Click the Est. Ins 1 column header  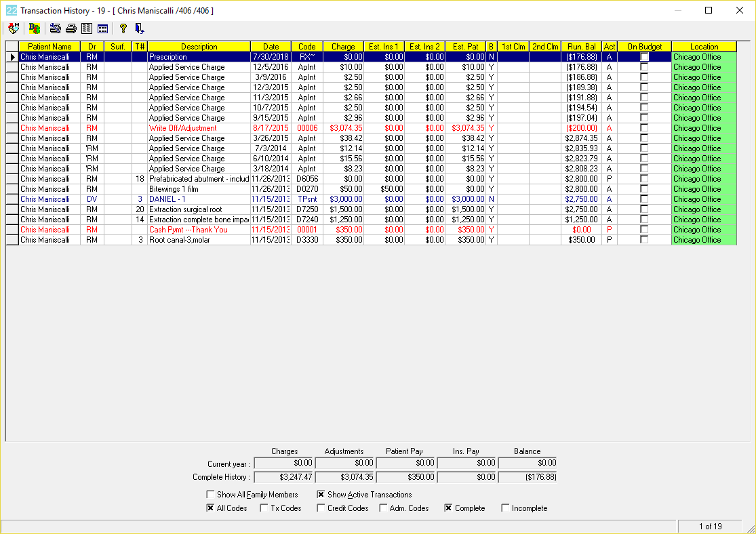tap(384, 47)
